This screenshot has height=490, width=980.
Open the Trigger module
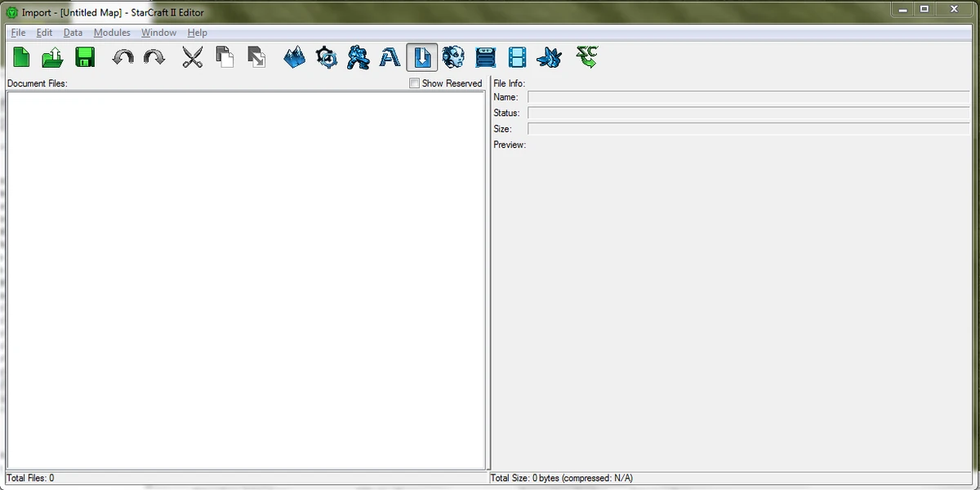coord(326,57)
